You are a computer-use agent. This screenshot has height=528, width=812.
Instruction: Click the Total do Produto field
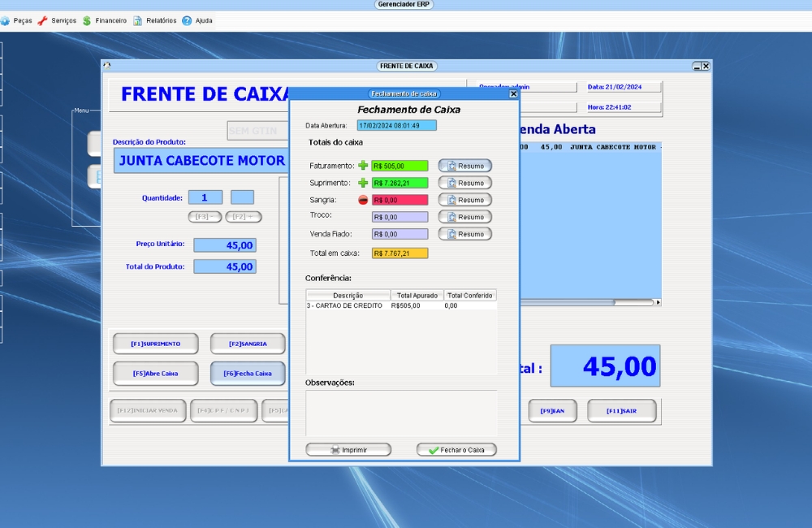[225, 266]
